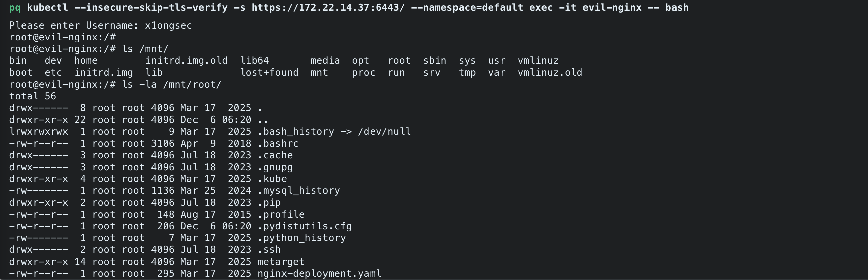Image resolution: width=868 pixels, height=280 pixels.
Task: Click the .python_history file entry
Action: coord(302,238)
